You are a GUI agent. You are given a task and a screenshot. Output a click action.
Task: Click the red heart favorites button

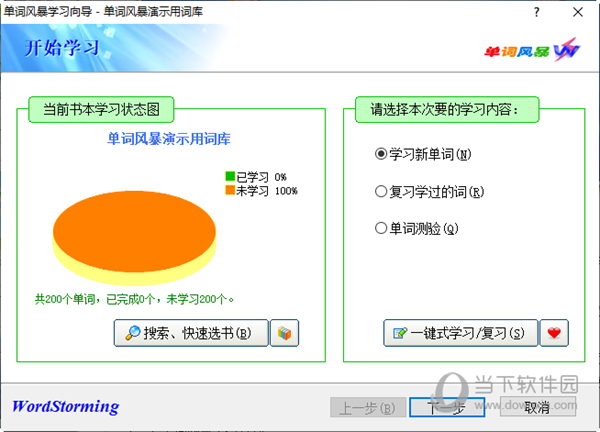point(554,333)
